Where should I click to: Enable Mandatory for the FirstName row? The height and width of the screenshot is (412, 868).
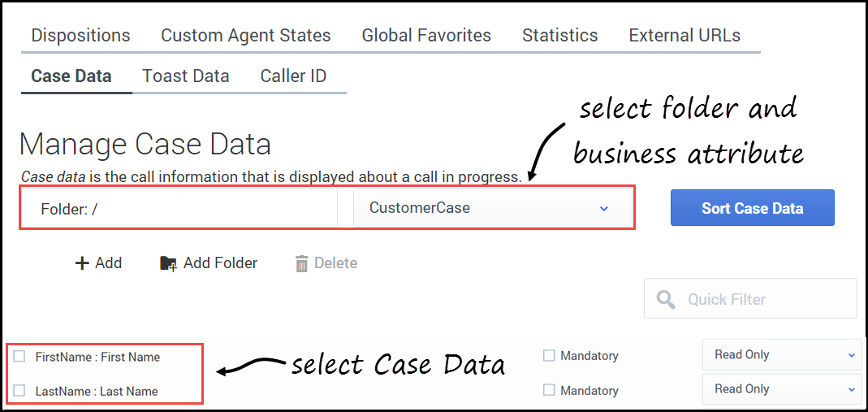click(549, 355)
